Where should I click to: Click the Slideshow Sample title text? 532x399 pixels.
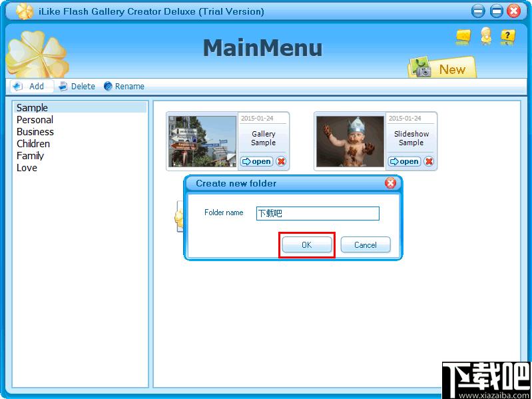click(411, 138)
